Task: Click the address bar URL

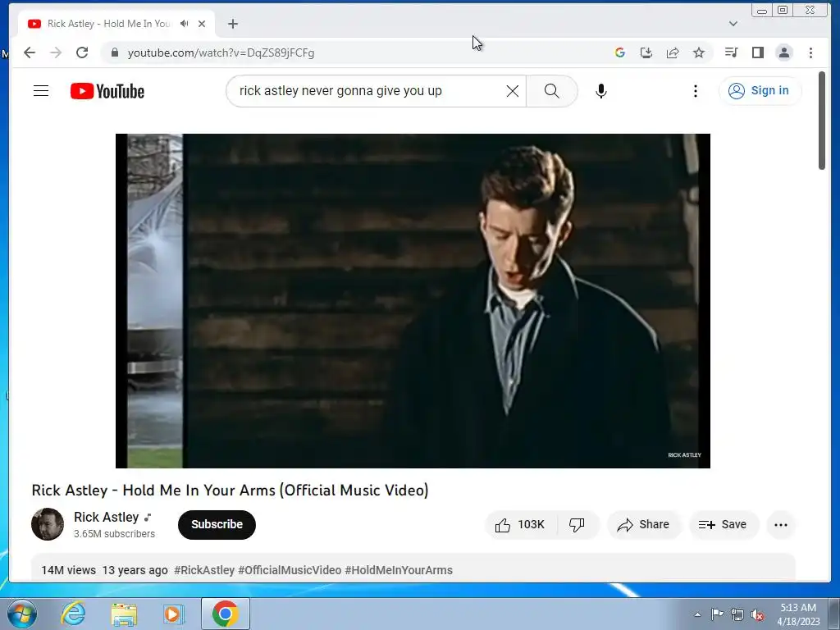Action: click(x=221, y=52)
